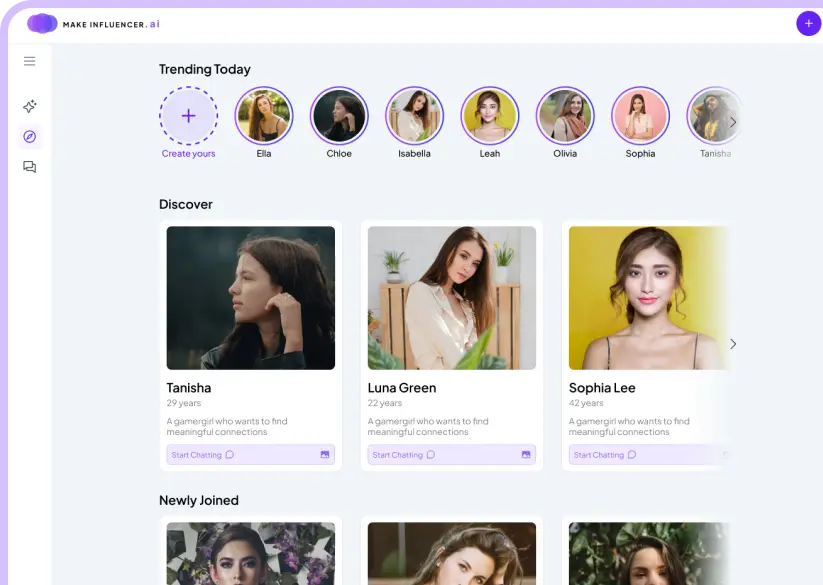823x585 pixels.
Task: Click the first Newly Joined profile picture
Action: (250, 553)
